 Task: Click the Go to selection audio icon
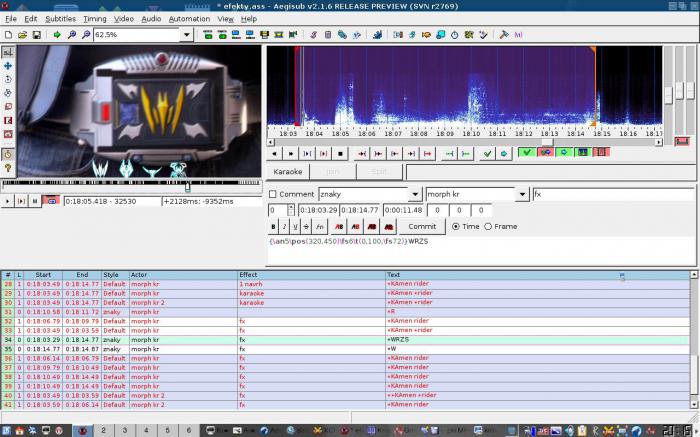tap(504, 154)
